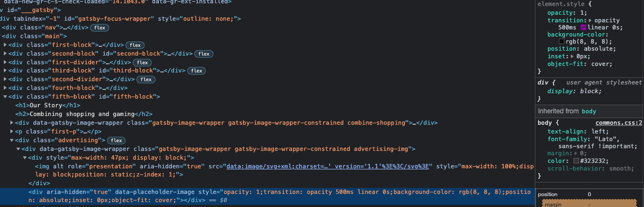The height and width of the screenshot is (207, 644).
Task: Collapse the fifth-block div node
Action: tap(5, 97)
